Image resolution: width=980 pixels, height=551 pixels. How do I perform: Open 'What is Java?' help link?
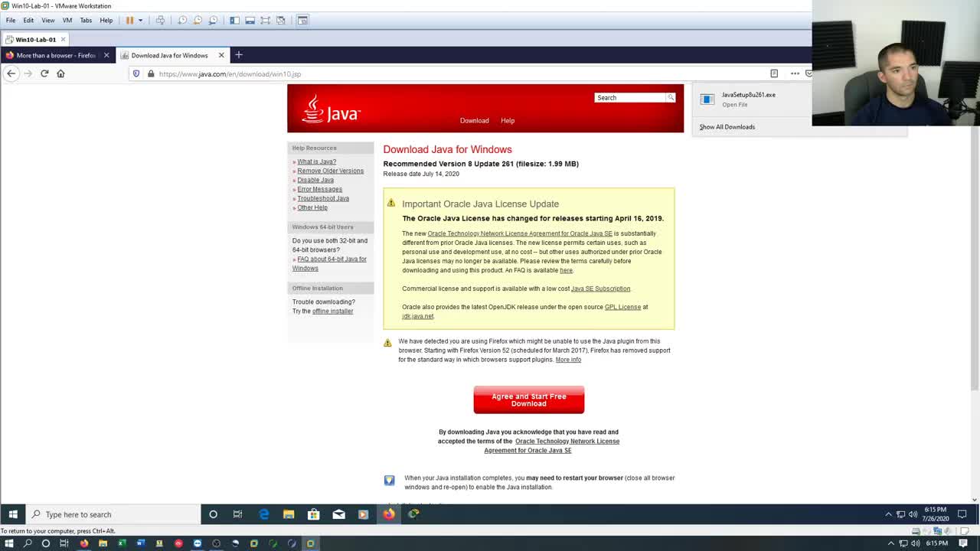tap(316, 161)
